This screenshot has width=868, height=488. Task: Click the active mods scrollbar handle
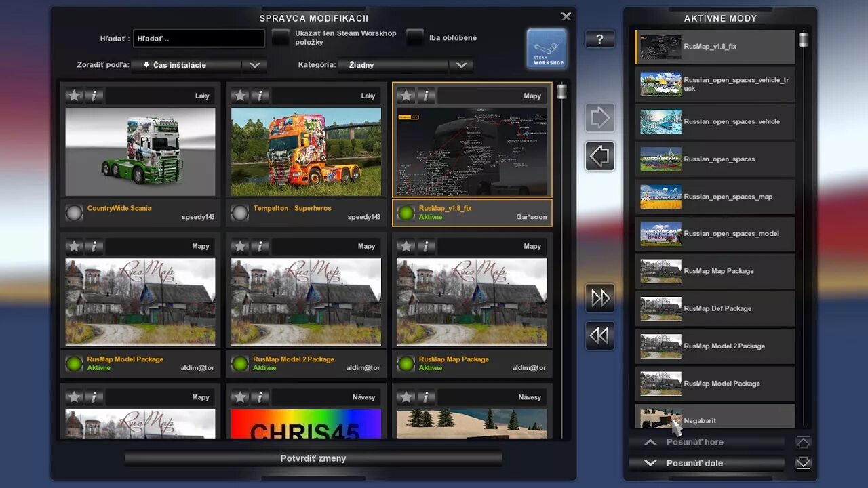coord(804,39)
